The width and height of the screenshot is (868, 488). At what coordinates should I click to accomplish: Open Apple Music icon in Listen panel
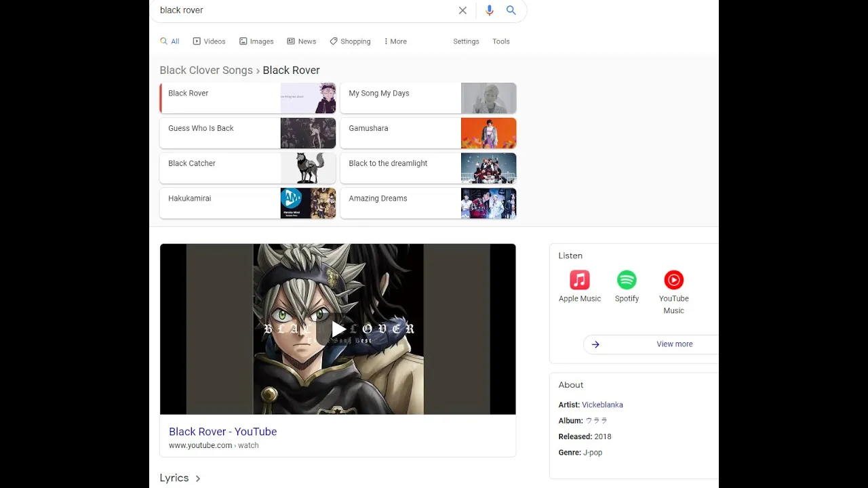(x=580, y=280)
